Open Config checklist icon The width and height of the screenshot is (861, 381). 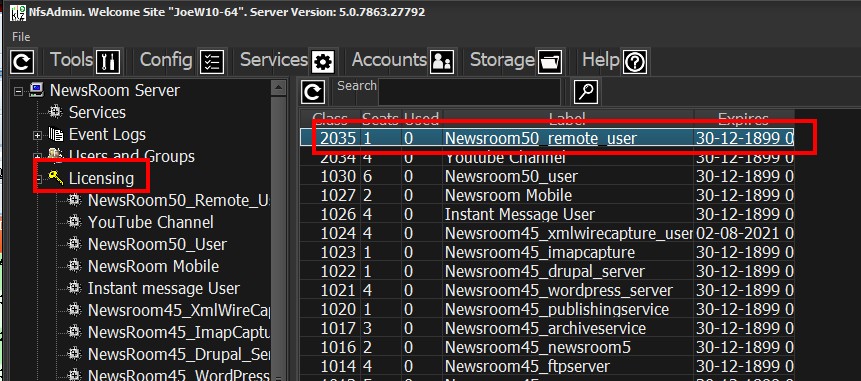211,61
